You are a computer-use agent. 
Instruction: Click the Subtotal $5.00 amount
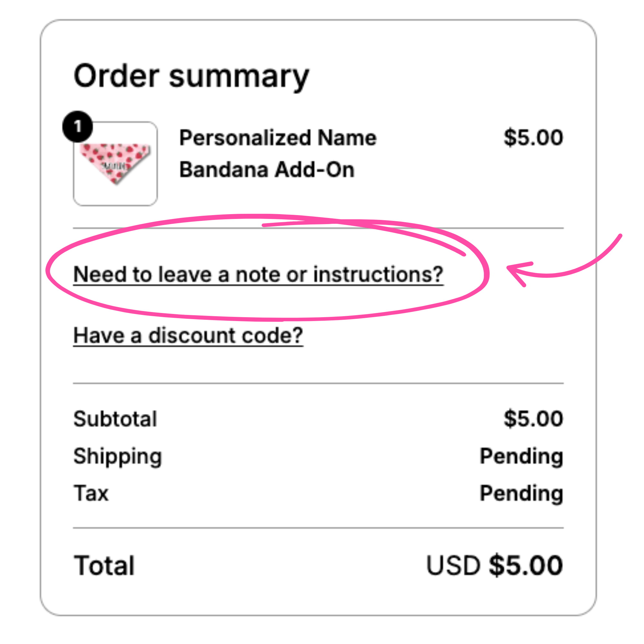pyautogui.click(x=533, y=419)
